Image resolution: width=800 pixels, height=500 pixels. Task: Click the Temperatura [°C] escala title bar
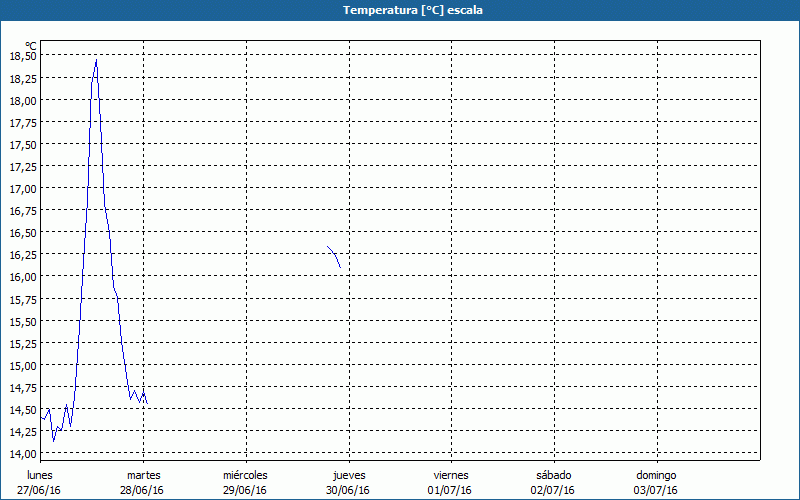400,10
